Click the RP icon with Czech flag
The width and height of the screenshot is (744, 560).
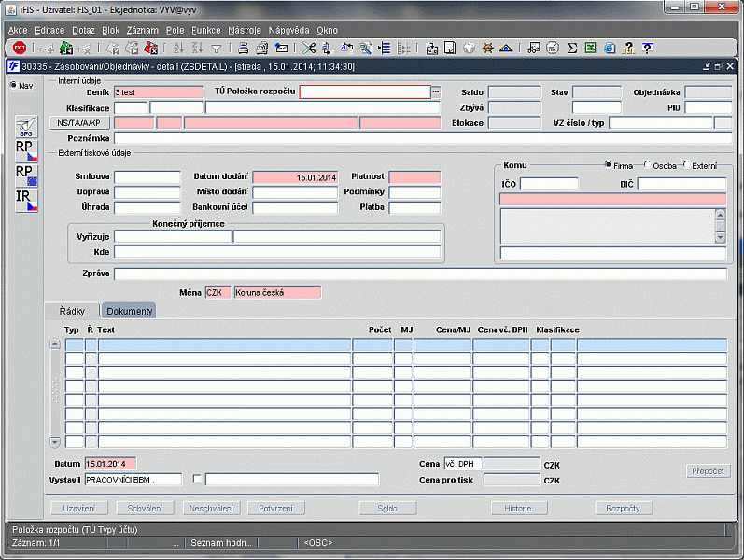26,151
